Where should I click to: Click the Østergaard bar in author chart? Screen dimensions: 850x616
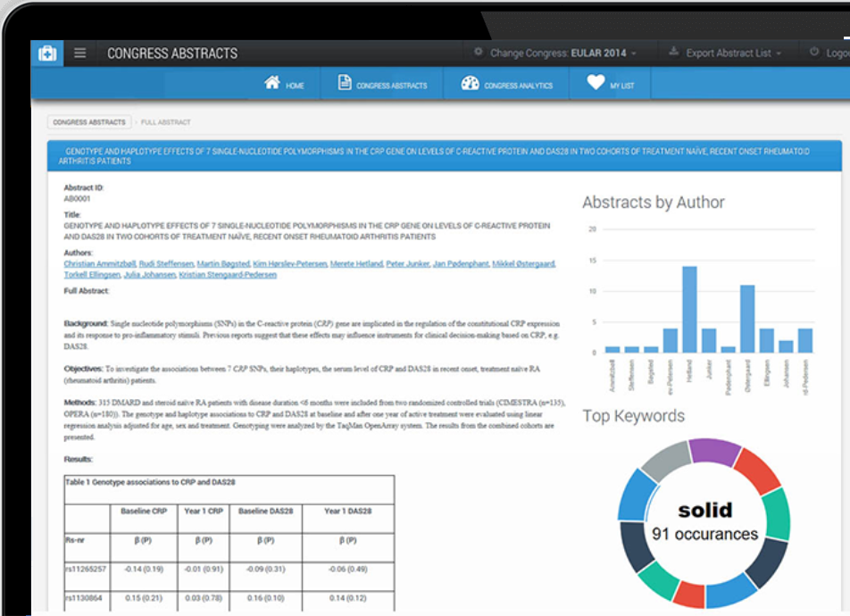point(747,319)
